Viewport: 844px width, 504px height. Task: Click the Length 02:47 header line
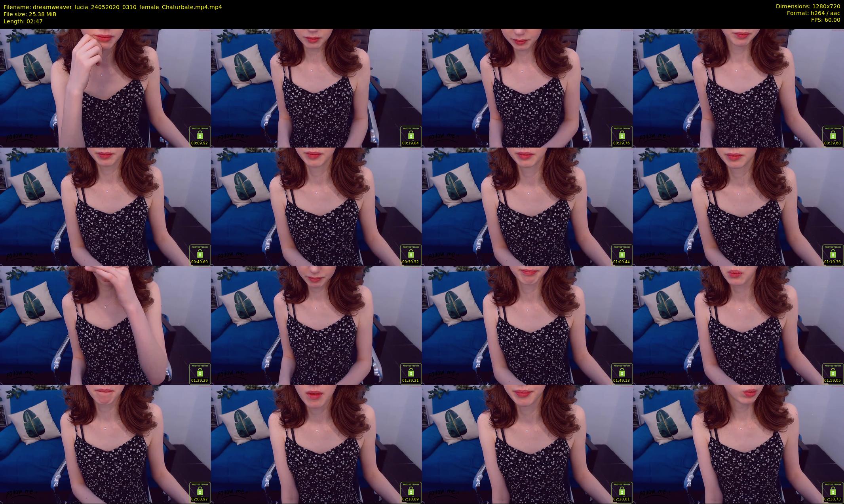(x=23, y=21)
